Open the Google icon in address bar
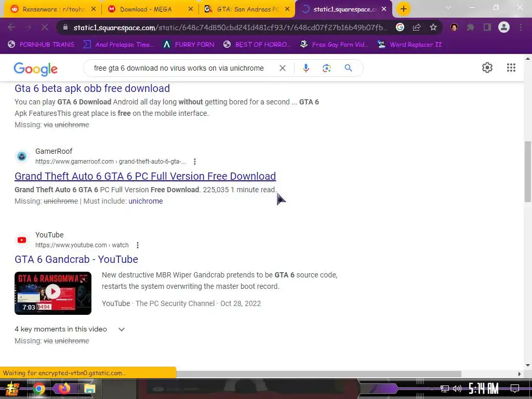The height and width of the screenshot is (399, 532). [400, 28]
